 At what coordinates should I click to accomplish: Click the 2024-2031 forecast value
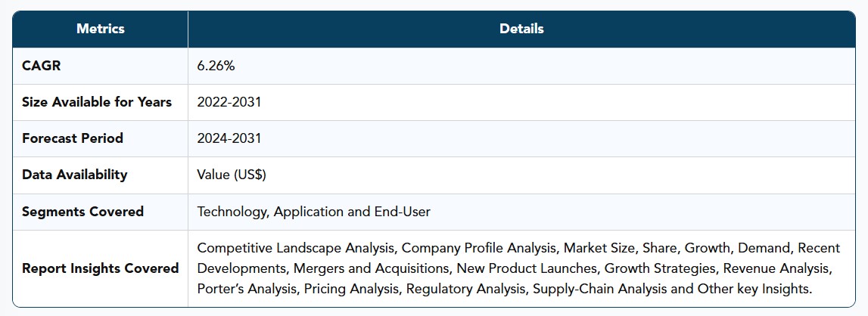point(229,138)
